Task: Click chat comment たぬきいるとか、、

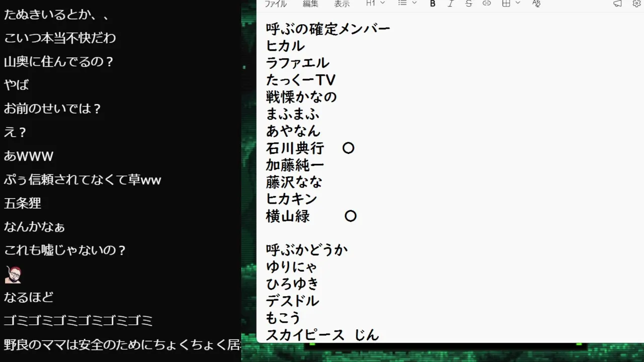Action: 57,15
